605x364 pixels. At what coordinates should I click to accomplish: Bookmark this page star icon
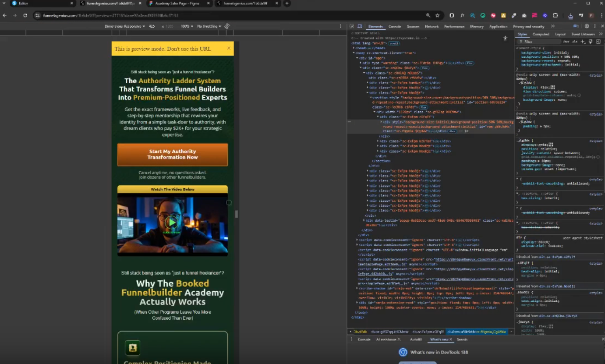pos(437,15)
